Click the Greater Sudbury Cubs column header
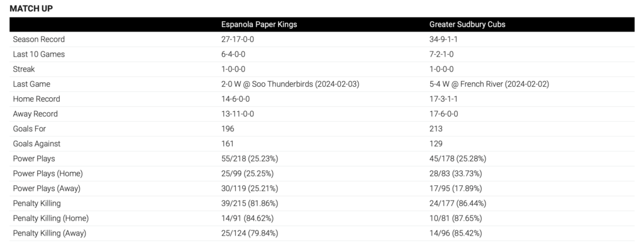The image size is (644, 245). (x=467, y=24)
